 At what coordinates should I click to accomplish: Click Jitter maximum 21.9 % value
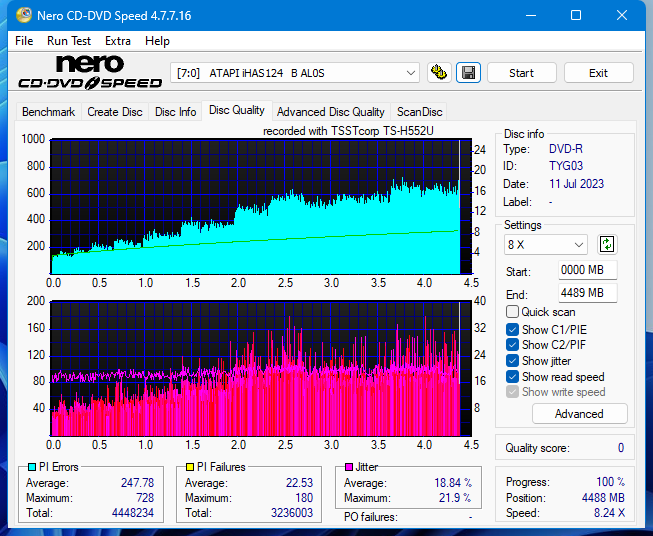(x=455, y=498)
